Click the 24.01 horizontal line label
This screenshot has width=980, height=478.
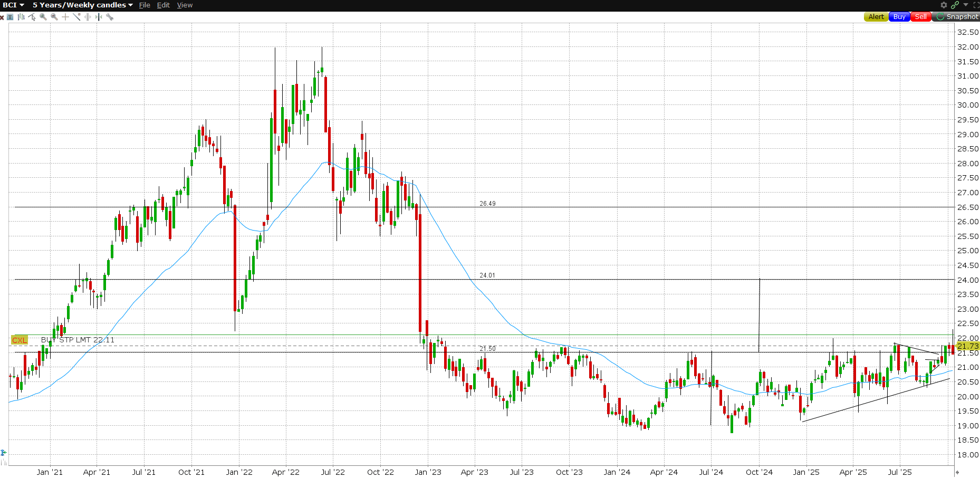487,275
